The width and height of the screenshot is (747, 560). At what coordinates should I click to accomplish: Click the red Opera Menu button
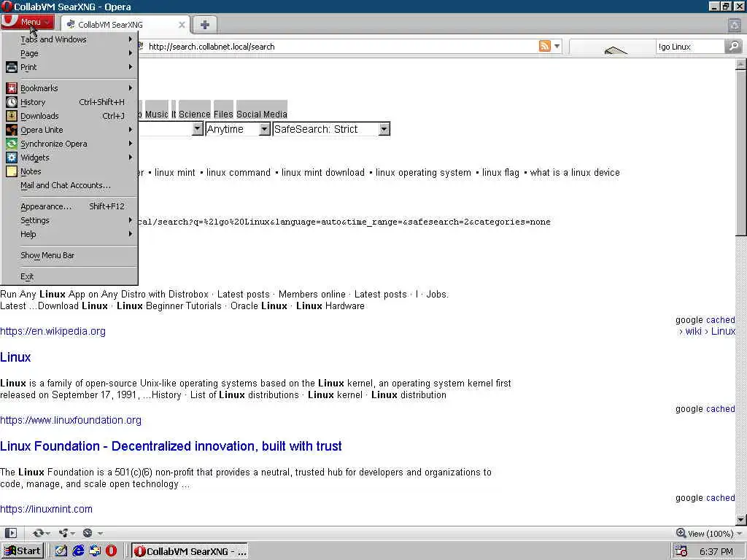[27, 22]
